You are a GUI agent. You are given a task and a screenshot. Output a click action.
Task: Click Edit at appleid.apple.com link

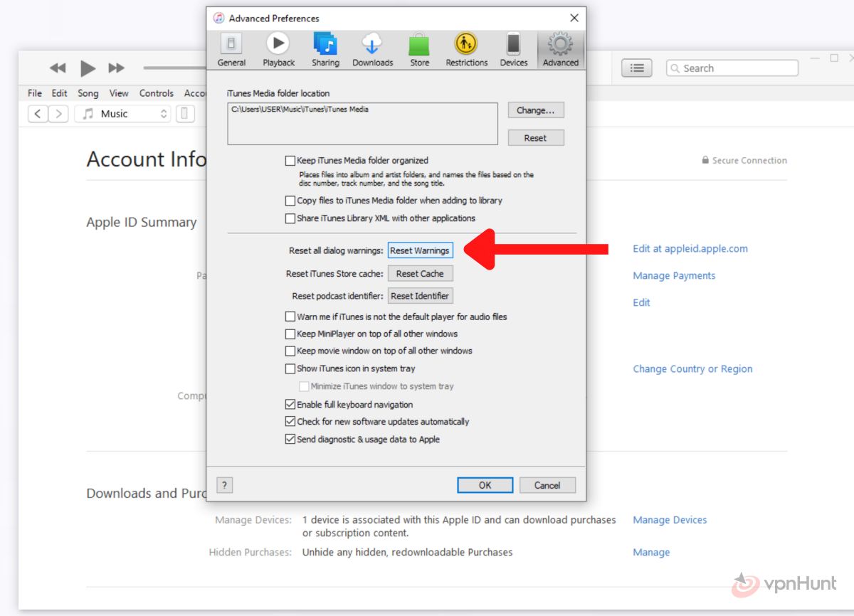(x=690, y=249)
